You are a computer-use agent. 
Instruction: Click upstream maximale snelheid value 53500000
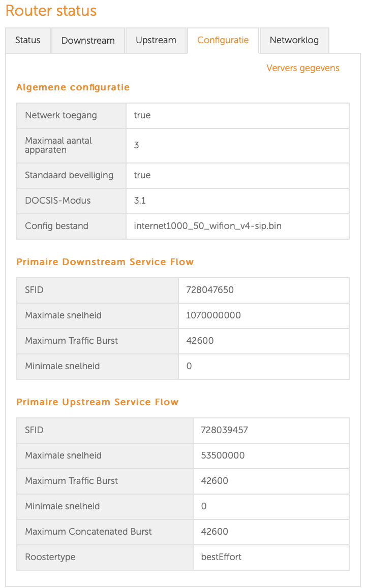(x=223, y=455)
